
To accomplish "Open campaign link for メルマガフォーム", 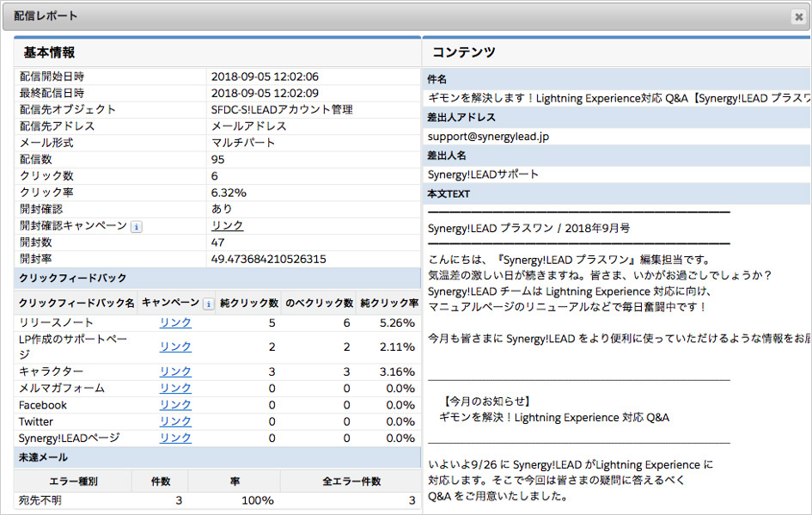I will [175, 388].
